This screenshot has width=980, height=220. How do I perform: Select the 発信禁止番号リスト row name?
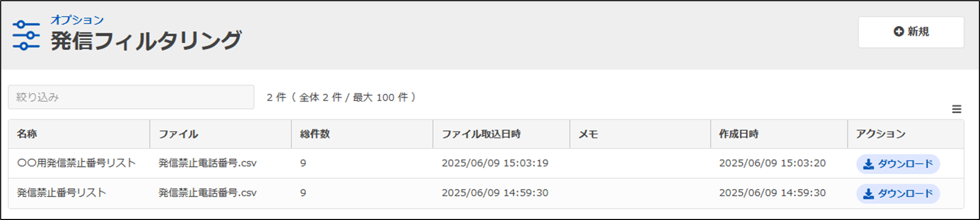[62, 193]
